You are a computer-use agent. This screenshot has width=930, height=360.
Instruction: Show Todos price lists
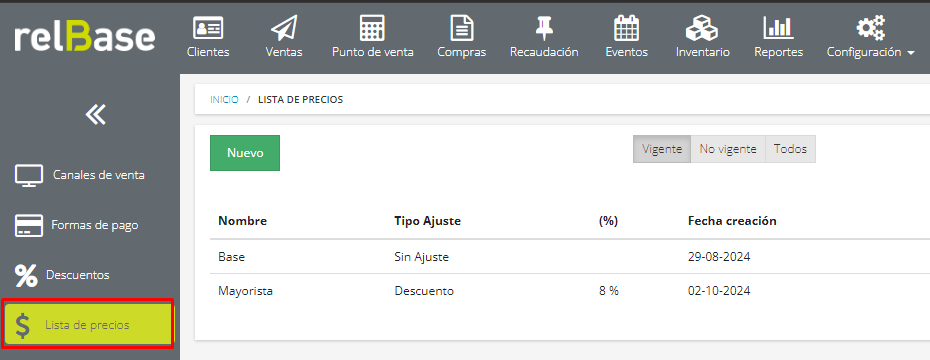point(791,149)
